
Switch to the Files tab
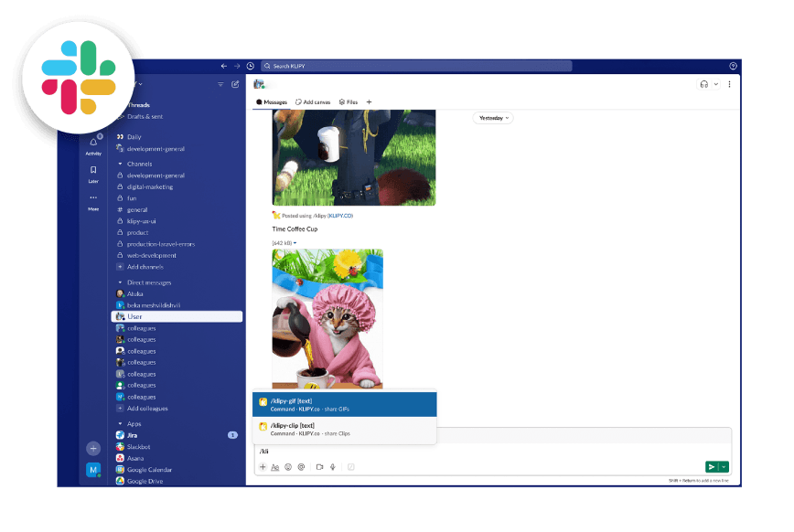click(x=349, y=101)
